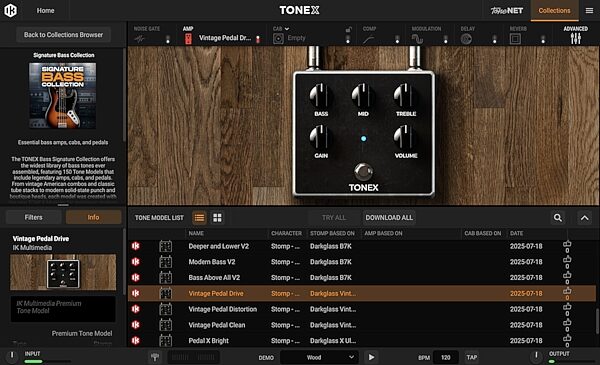The height and width of the screenshot is (365, 600).
Task: Click the Output level knob
Action: click(x=536, y=356)
